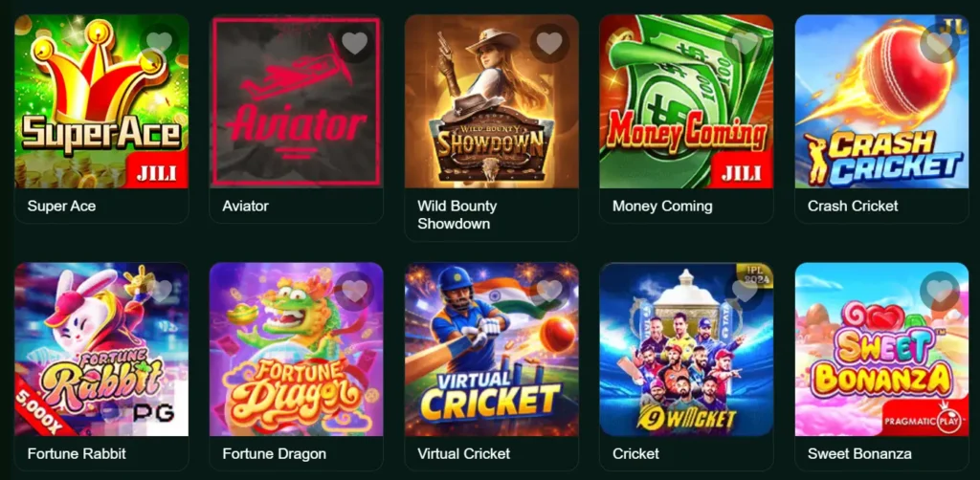This screenshot has height=480, width=980.
Task: Tap the heart icon on Crash Cricket
Action: pos(940,42)
